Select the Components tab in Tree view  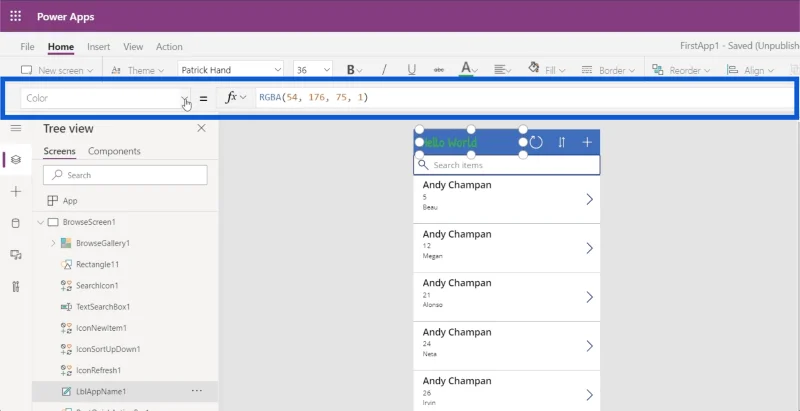tap(114, 151)
